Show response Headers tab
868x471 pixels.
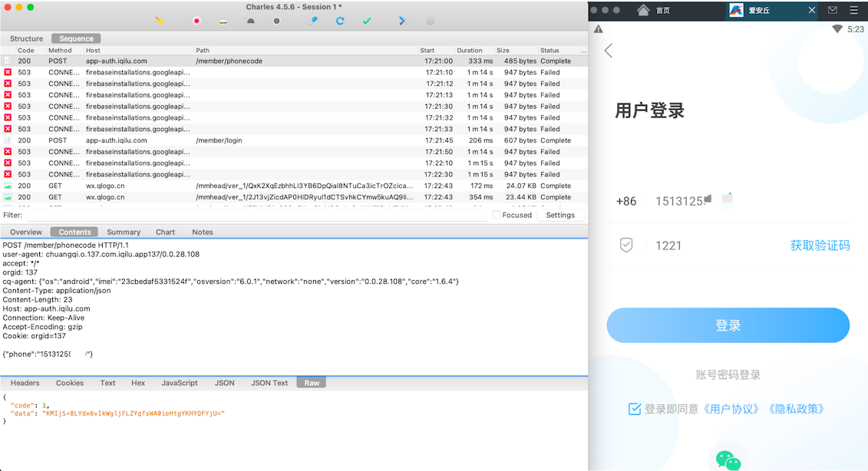(x=25, y=383)
